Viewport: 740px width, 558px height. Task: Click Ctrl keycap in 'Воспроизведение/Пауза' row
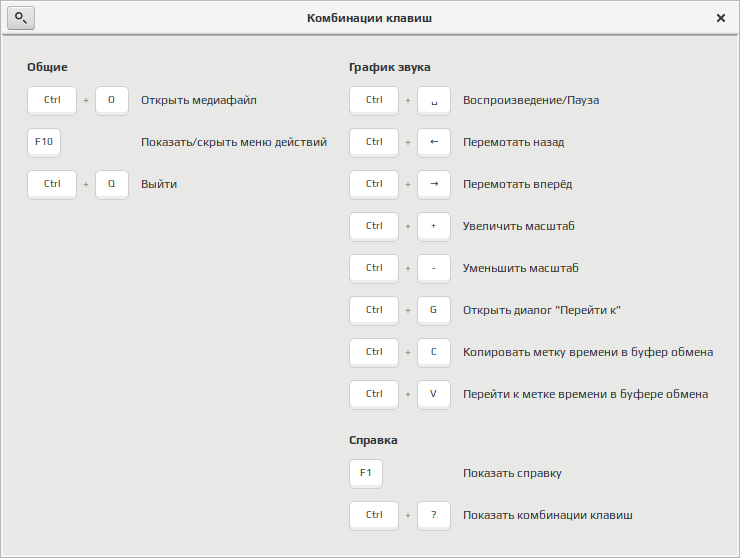(x=374, y=101)
